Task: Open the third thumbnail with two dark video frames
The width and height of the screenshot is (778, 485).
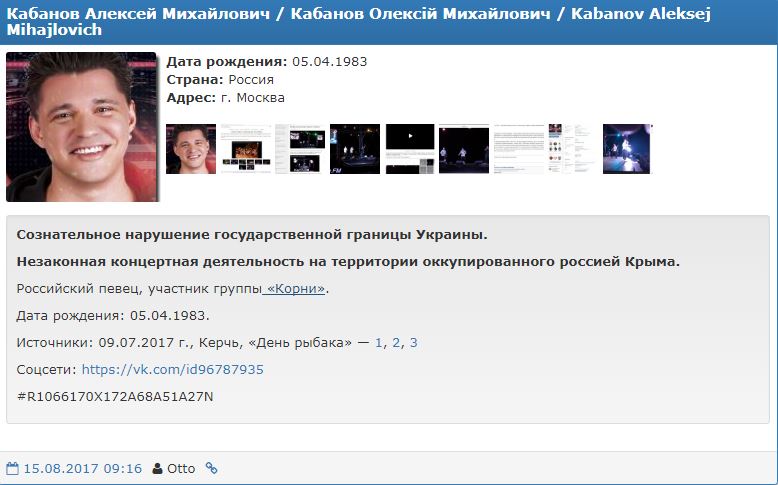Action: pyautogui.click(x=300, y=149)
